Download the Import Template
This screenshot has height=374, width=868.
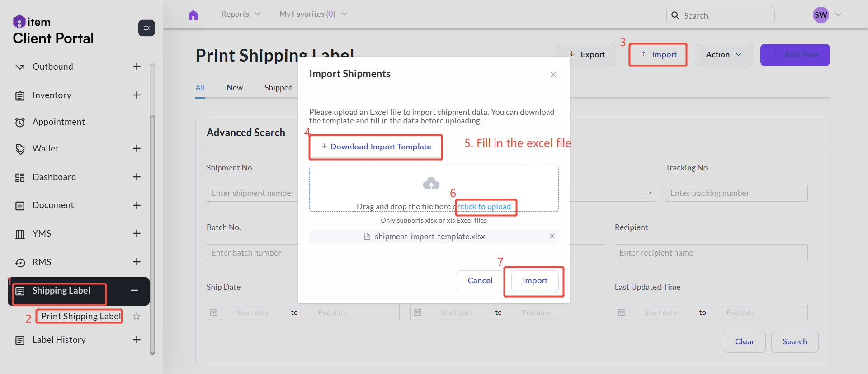pyautogui.click(x=376, y=147)
